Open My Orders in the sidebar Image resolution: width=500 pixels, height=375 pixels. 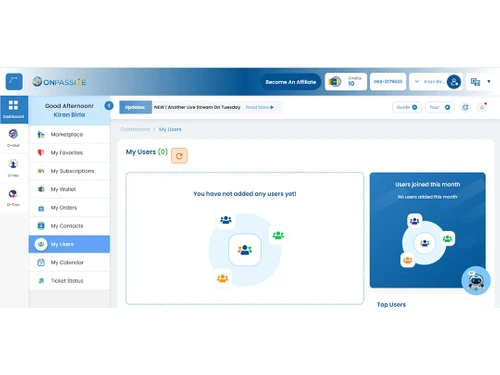69,208
